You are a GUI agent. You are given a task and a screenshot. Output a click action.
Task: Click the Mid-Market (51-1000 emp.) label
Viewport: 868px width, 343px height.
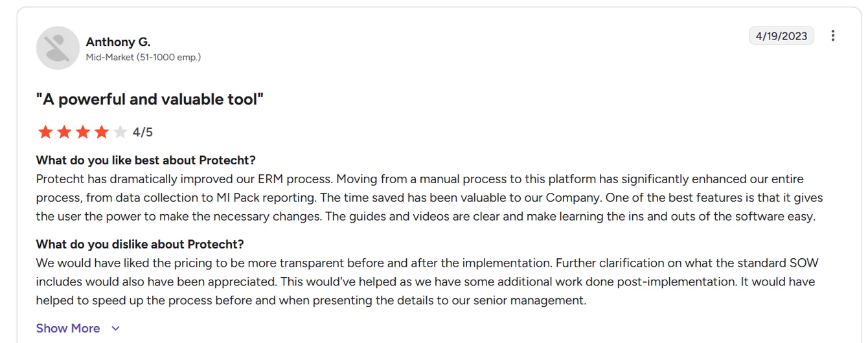tap(143, 57)
